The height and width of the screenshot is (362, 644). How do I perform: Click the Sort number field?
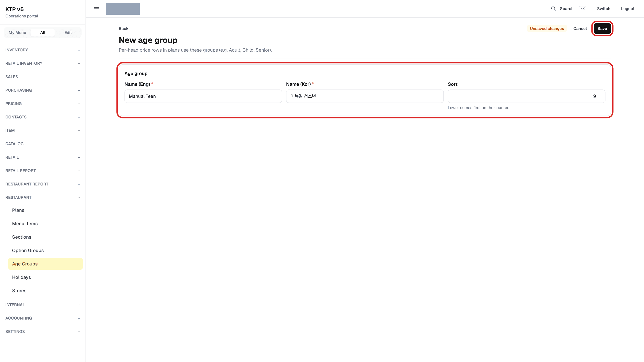526,96
